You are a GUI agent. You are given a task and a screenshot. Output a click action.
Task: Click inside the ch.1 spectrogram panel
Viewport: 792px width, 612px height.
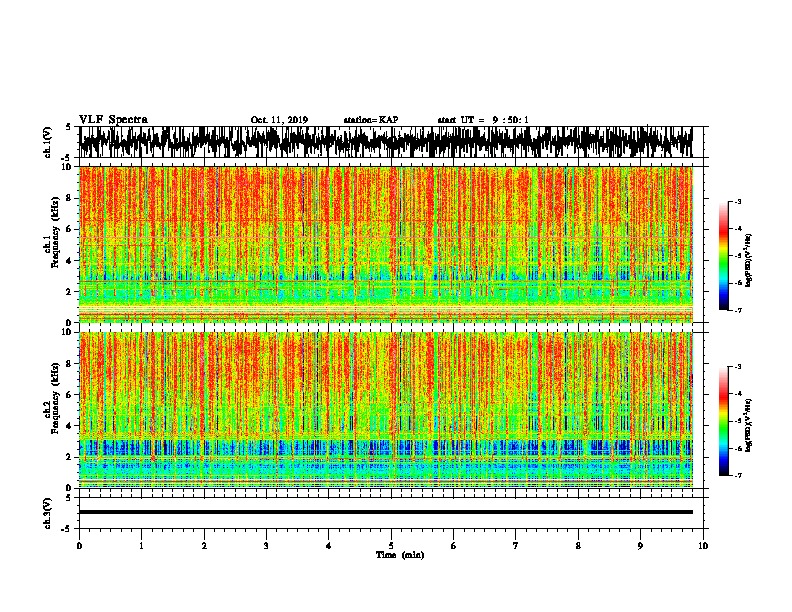click(385, 244)
